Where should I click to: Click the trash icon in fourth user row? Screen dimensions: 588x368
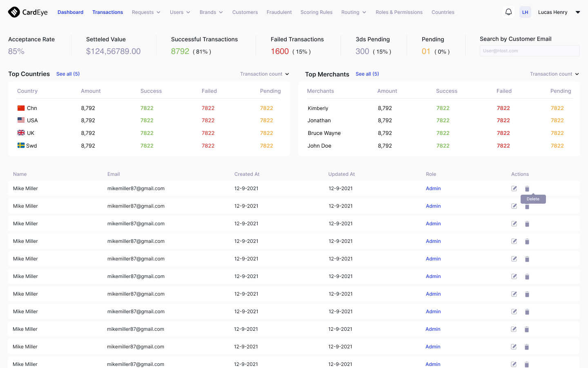pyautogui.click(x=527, y=241)
